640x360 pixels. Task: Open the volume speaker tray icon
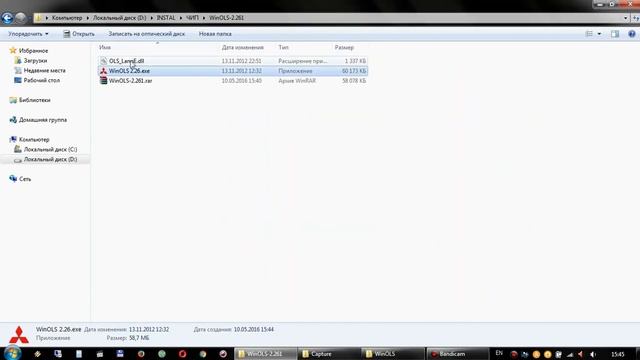(x=593, y=354)
